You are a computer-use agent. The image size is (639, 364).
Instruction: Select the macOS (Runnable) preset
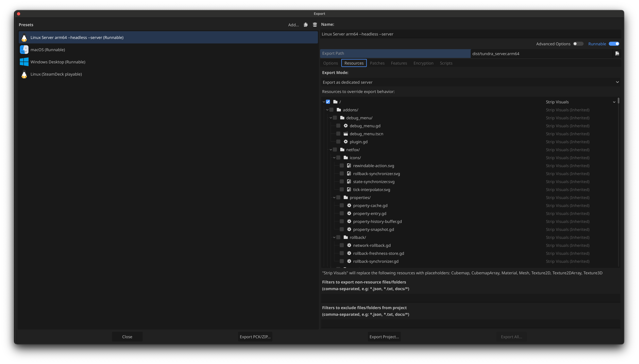tap(168, 50)
